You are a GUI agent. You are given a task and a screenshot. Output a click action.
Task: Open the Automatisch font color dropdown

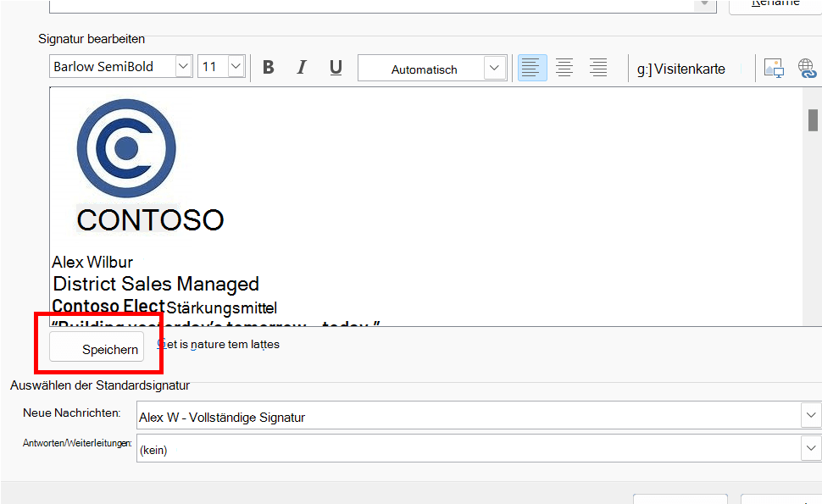tap(494, 68)
